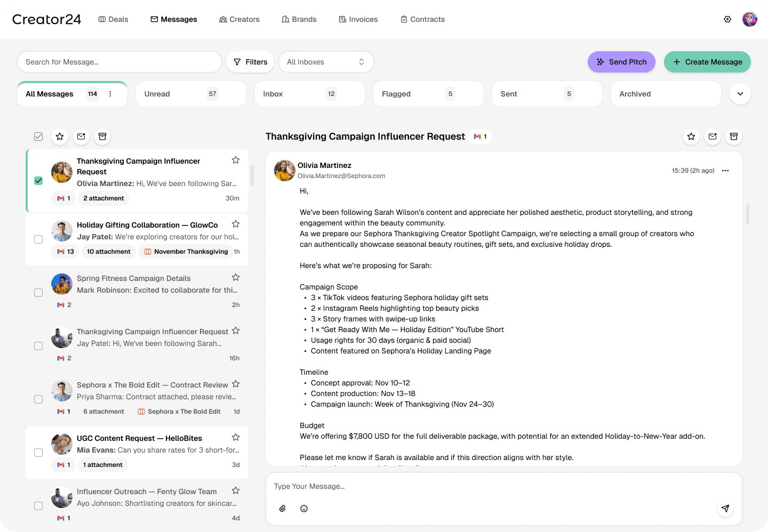This screenshot has height=532, width=768.
Task: Open the 10 attachment chip
Action: point(108,252)
